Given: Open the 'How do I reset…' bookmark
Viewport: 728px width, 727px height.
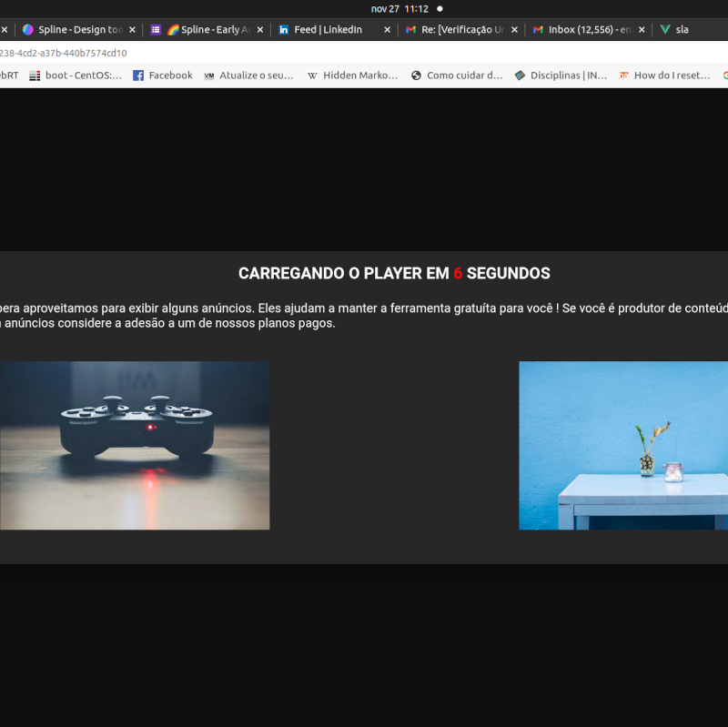Looking at the screenshot, I should tap(670, 76).
